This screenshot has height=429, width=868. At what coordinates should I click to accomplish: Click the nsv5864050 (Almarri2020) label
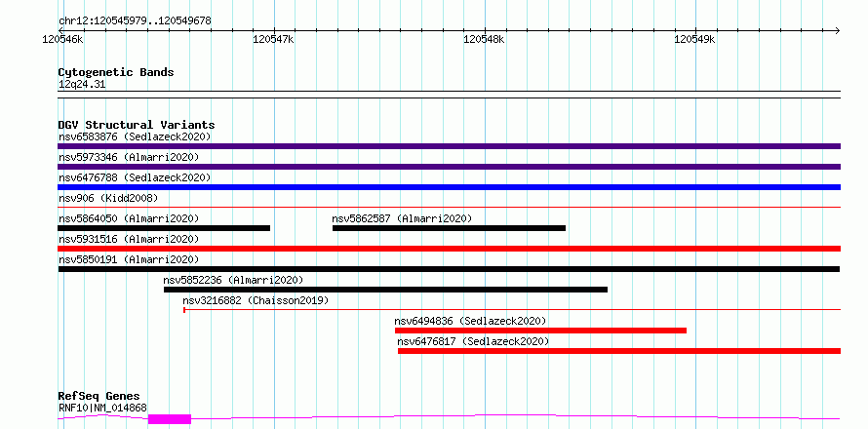[129, 218]
